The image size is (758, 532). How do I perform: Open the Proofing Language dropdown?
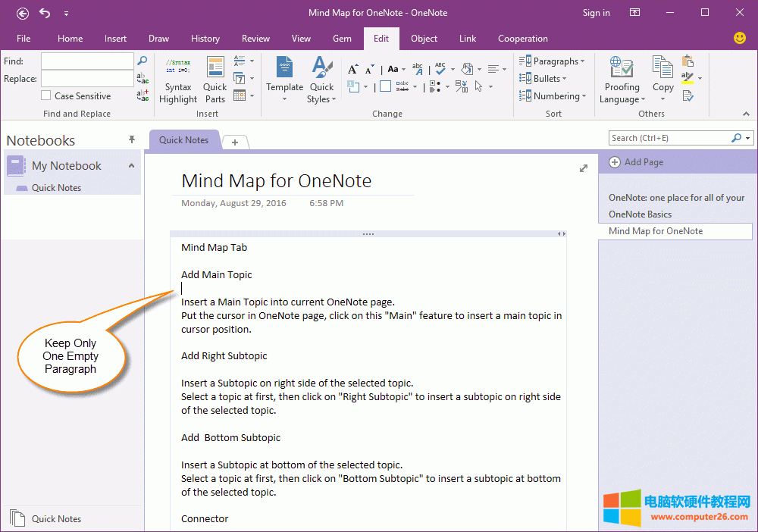pos(622,80)
